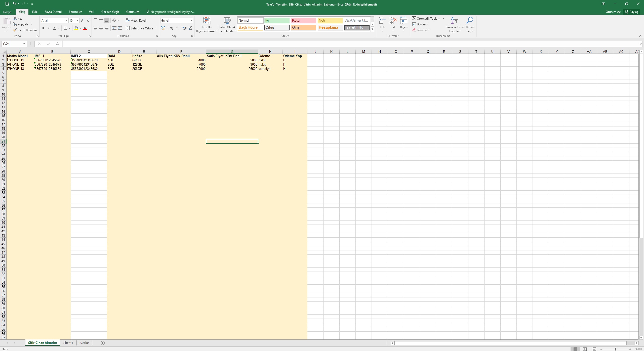Image resolution: width=644 pixels, height=351 pixels.
Task: Click the zoom slider handle
Action: (x=616, y=349)
